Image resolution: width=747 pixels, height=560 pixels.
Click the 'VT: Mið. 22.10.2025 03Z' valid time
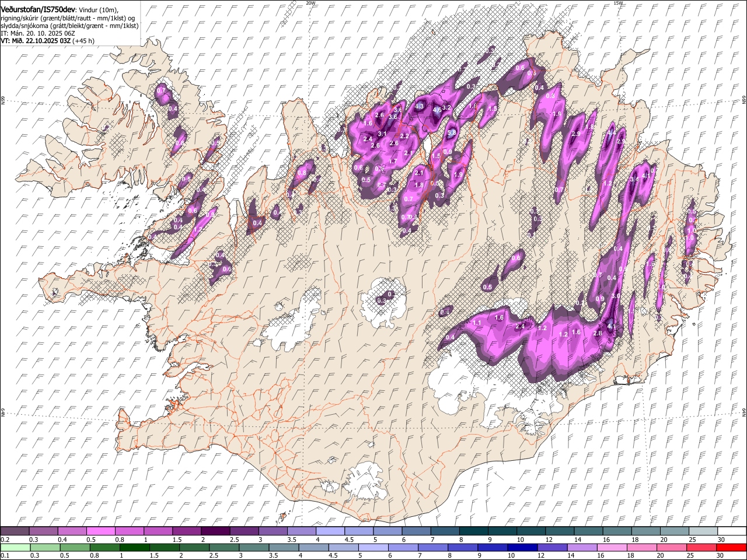coord(36,41)
